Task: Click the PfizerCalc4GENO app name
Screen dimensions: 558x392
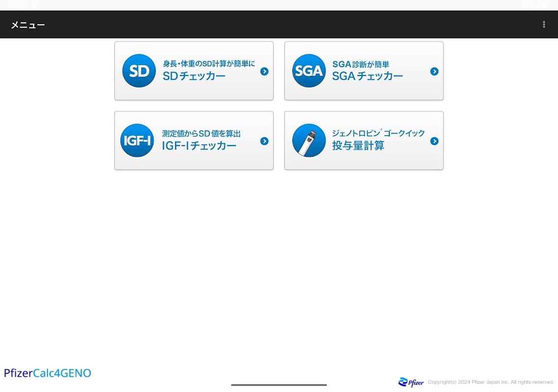Action: click(x=48, y=373)
